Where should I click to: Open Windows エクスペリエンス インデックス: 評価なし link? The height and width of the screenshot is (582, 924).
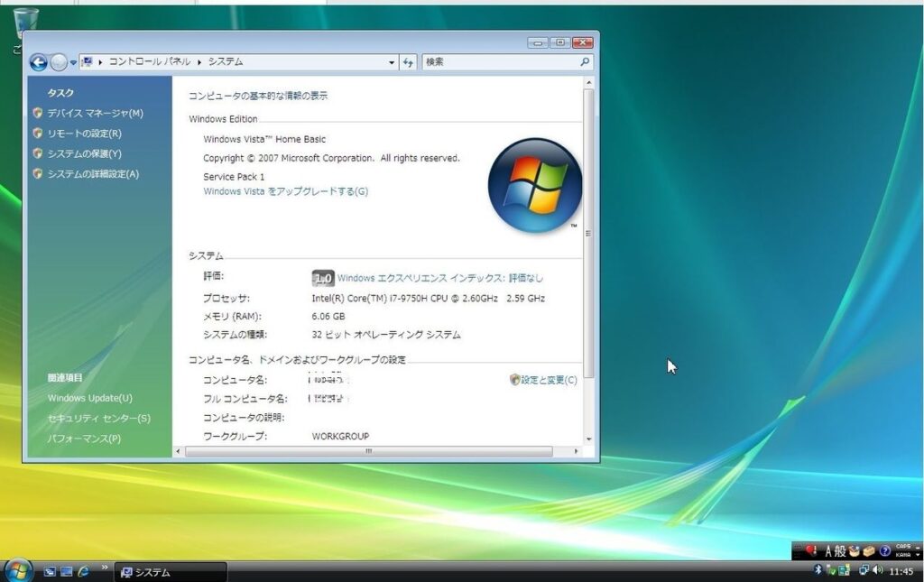pos(440,278)
